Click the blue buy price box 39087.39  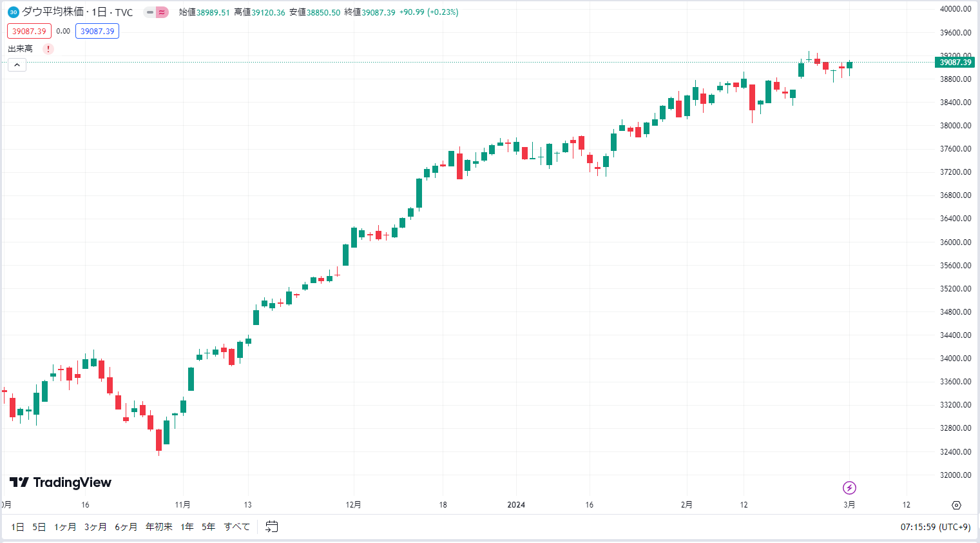97,31
